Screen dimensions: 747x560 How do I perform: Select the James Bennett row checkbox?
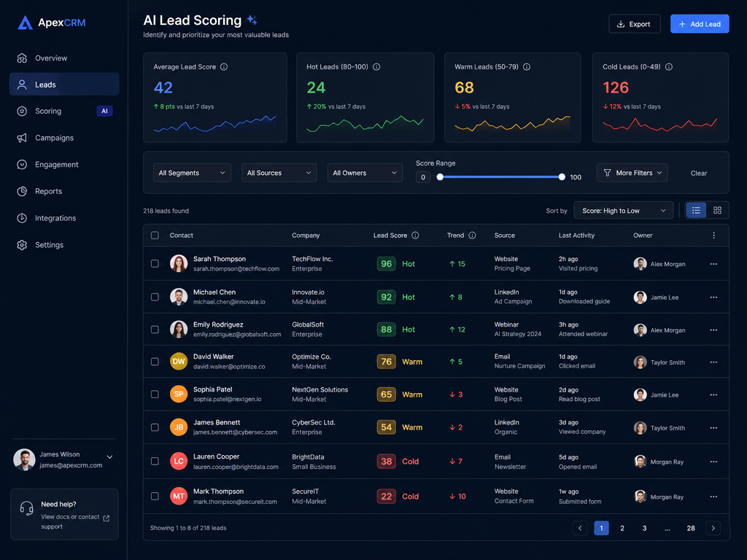pyautogui.click(x=155, y=427)
